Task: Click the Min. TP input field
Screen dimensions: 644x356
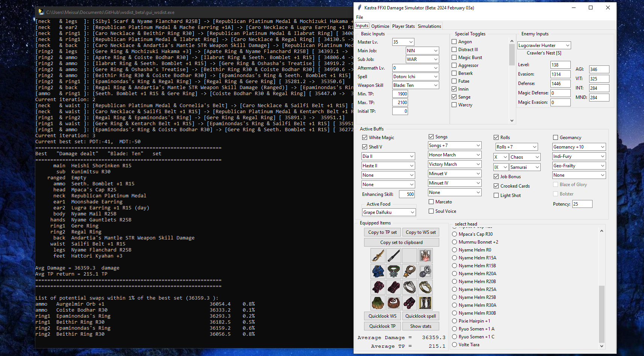Action: click(x=400, y=94)
